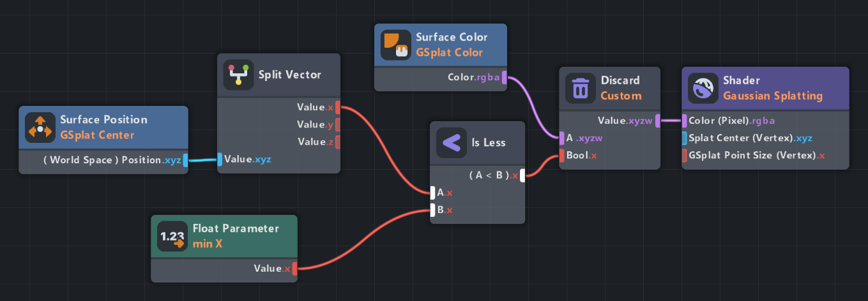The width and height of the screenshot is (868, 301).
Task: Click the min X parameter name label
Action: pos(208,244)
